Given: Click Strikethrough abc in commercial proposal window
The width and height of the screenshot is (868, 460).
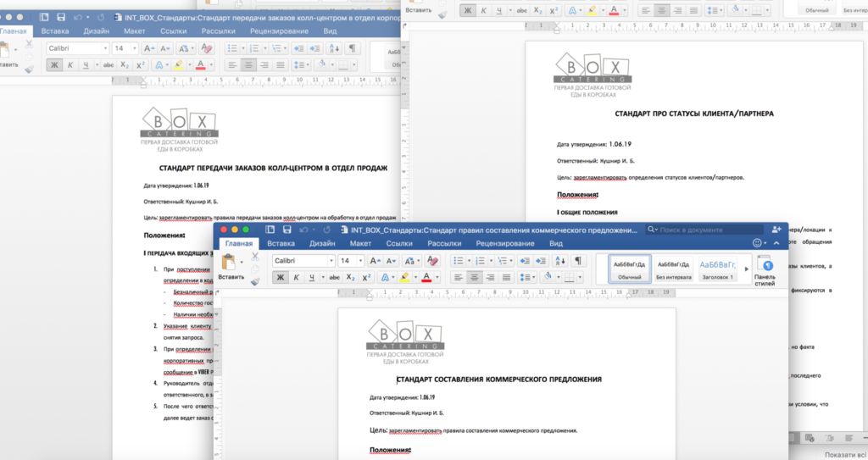Looking at the screenshot, I should click(x=334, y=277).
